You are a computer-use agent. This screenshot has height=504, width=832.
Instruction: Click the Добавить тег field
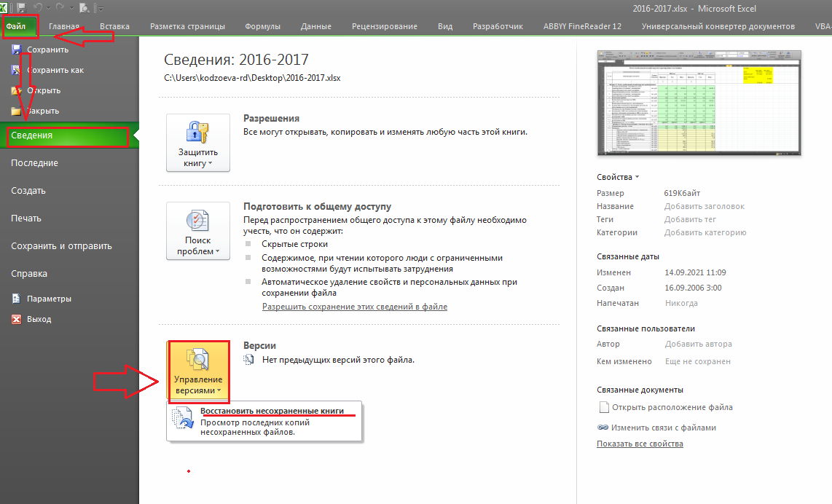point(690,219)
